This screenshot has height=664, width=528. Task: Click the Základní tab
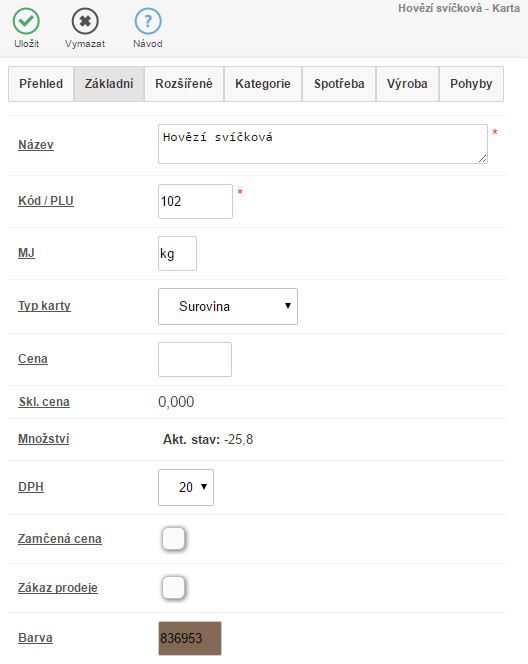[x=109, y=84]
